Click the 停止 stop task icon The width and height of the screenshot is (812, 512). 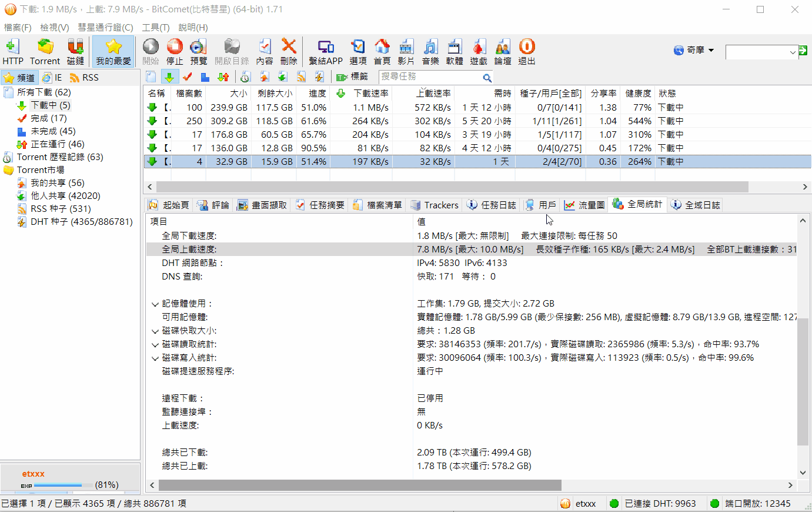coord(175,52)
